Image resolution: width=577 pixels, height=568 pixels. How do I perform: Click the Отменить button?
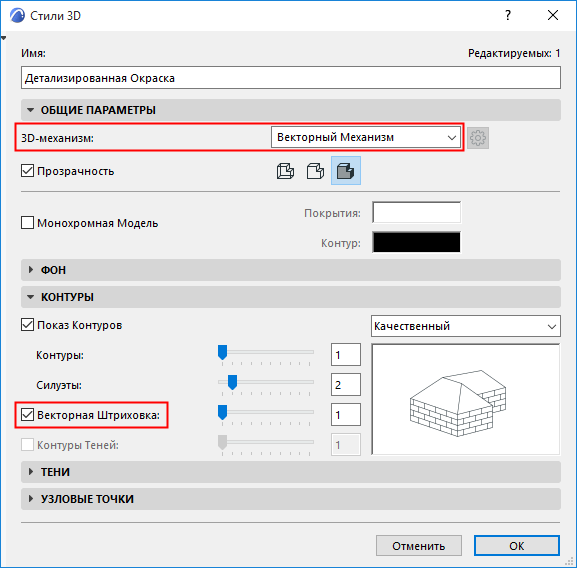coord(419,546)
